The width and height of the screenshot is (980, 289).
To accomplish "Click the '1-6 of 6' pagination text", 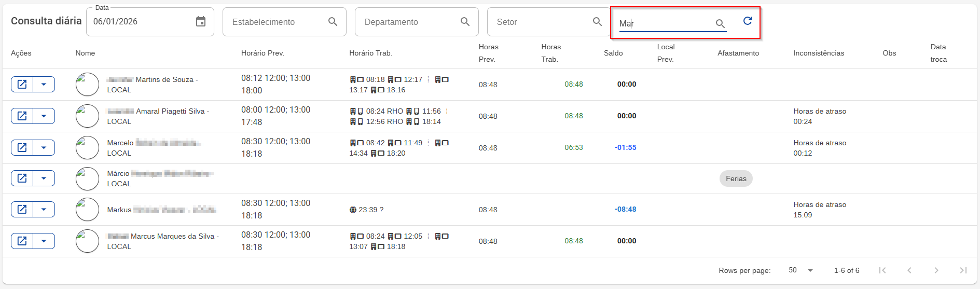I will coord(847,270).
